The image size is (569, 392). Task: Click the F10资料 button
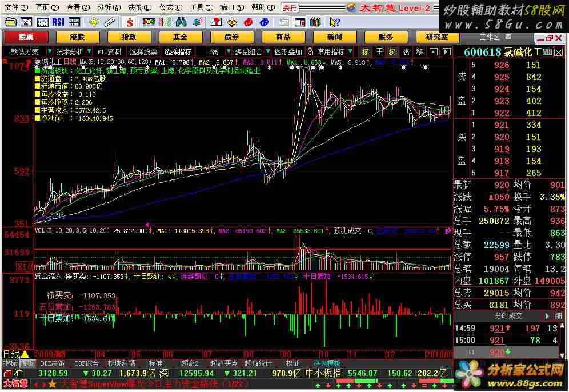coord(109,52)
